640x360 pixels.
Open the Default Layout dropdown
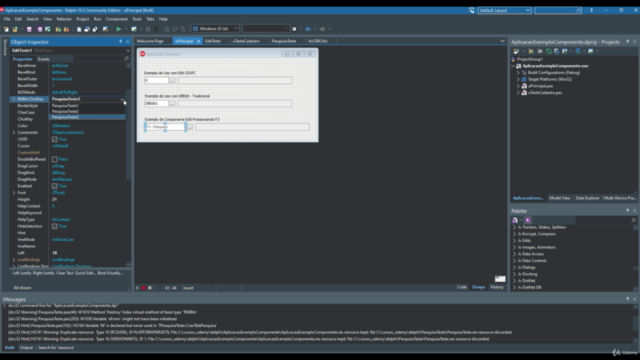(527, 10)
